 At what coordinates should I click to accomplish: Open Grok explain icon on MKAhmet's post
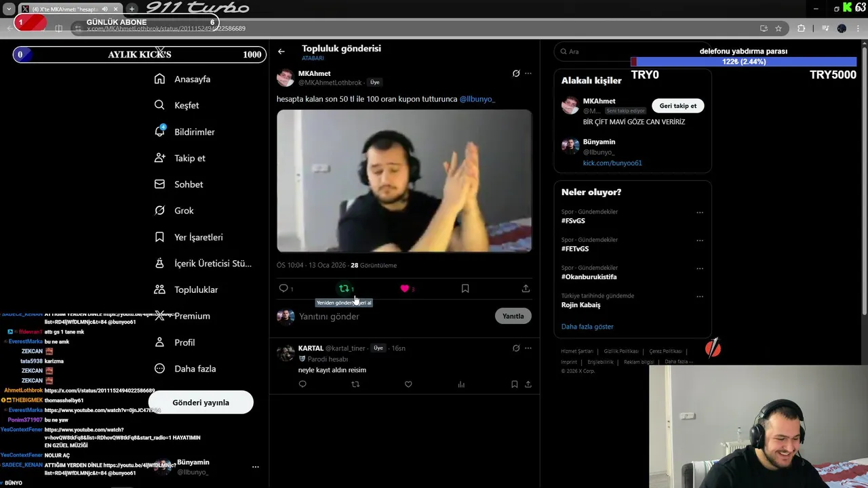pos(516,73)
